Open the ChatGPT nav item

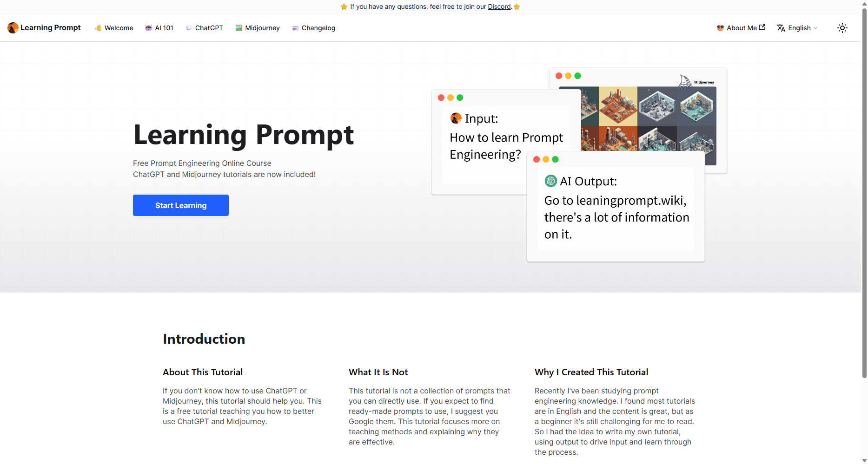coord(204,28)
